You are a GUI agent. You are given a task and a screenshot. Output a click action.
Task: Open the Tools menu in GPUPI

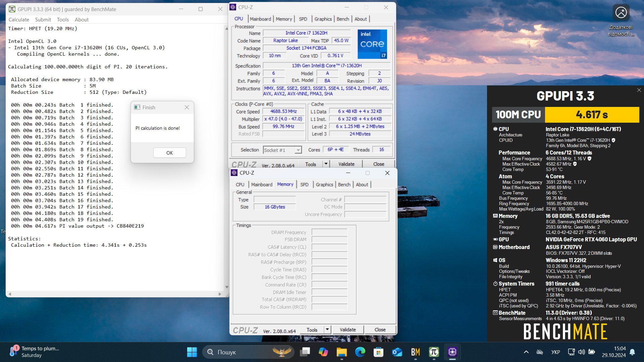point(63,20)
